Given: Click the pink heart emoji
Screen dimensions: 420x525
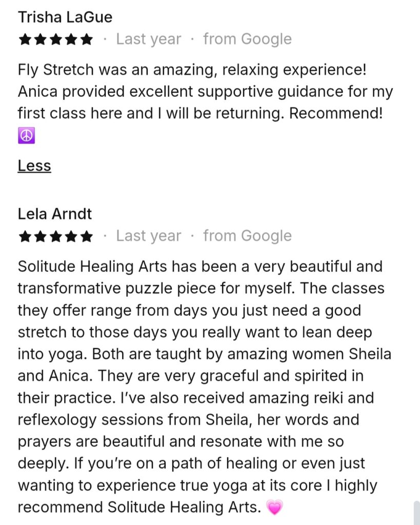Looking at the screenshot, I should [x=274, y=507].
